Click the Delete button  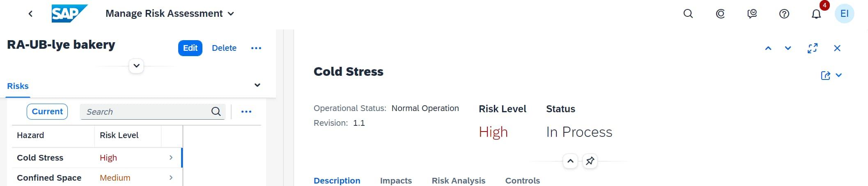click(224, 48)
